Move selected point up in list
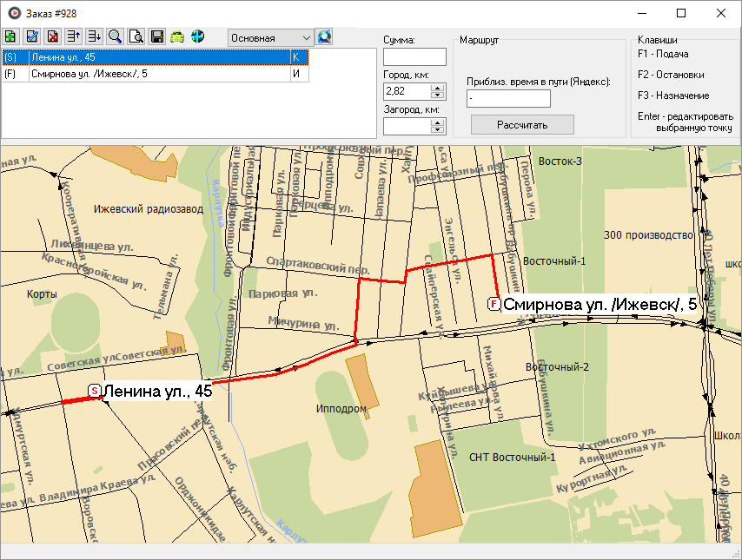742x560 pixels. 73,37
